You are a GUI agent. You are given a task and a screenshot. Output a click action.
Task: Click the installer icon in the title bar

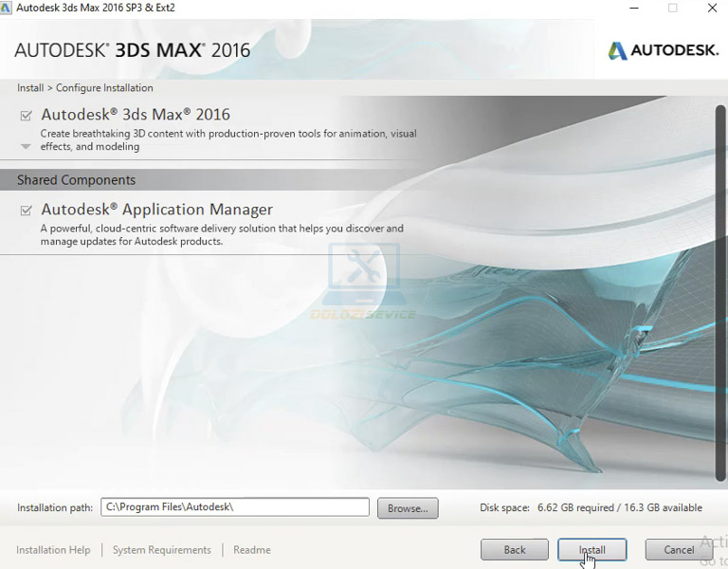click(x=7, y=8)
